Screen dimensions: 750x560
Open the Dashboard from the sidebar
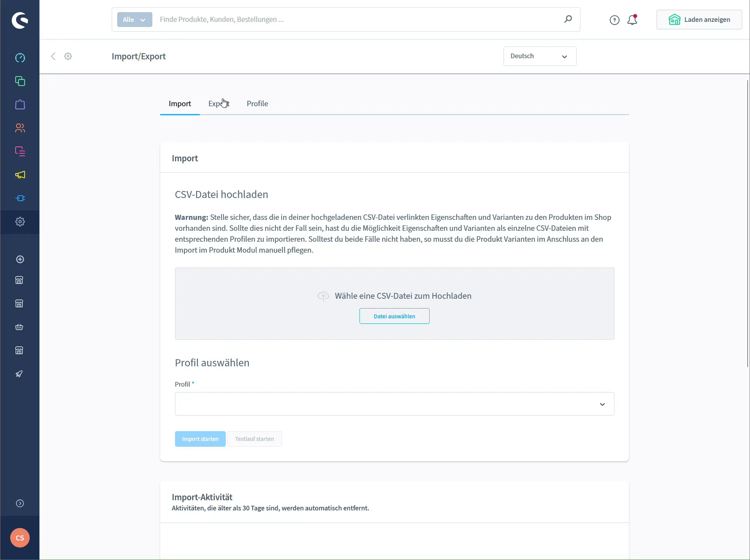pos(20,57)
